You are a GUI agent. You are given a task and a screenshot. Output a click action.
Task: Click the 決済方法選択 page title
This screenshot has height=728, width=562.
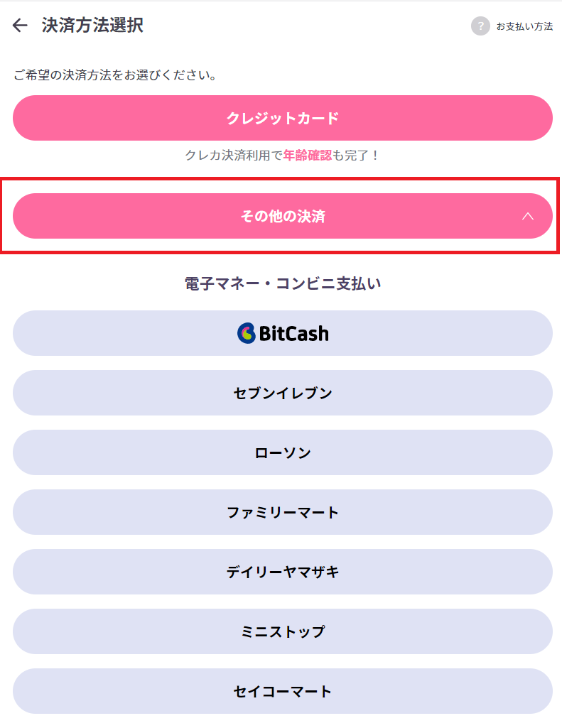pos(92,25)
